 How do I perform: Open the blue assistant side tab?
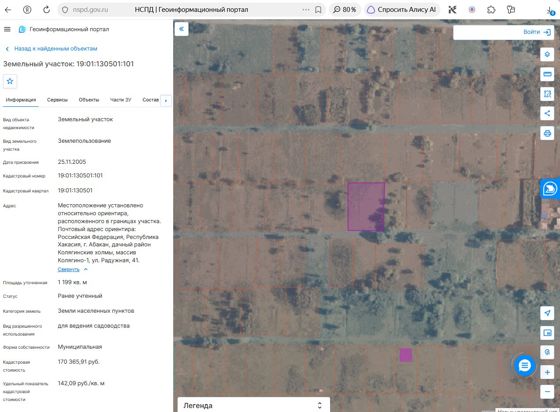(x=550, y=189)
